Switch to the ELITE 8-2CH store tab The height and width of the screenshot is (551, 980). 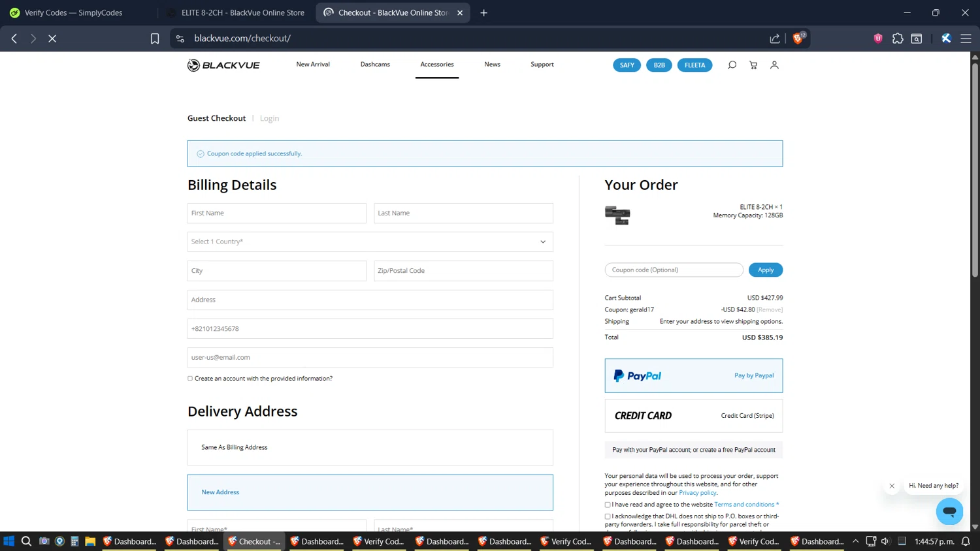click(237, 12)
